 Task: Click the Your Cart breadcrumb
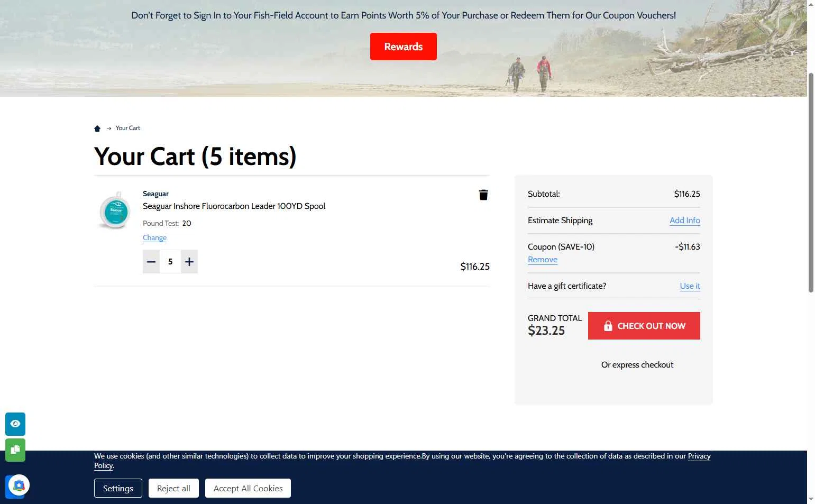(x=128, y=128)
